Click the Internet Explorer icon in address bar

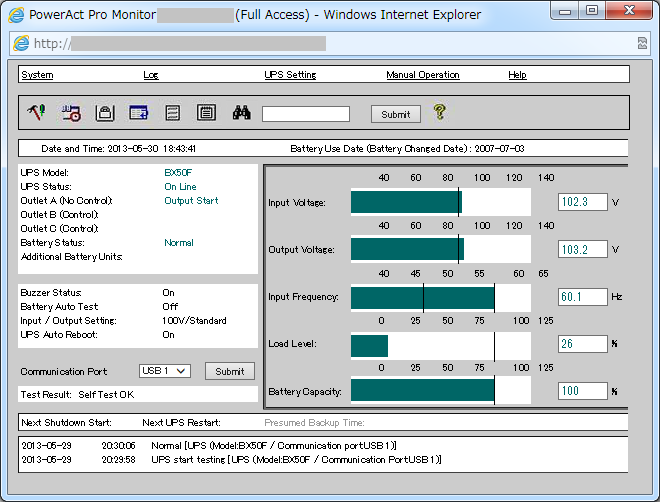point(21,43)
